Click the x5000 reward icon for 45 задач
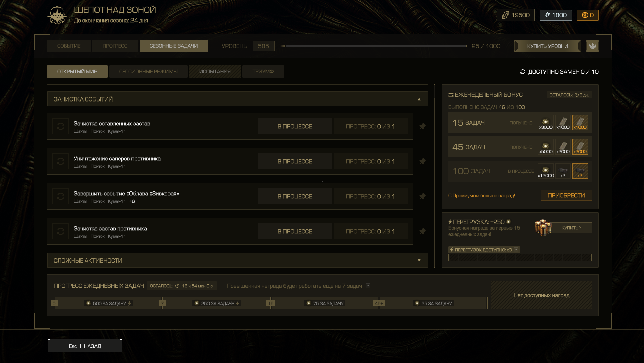The width and height of the screenshot is (644, 363). click(x=546, y=147)
